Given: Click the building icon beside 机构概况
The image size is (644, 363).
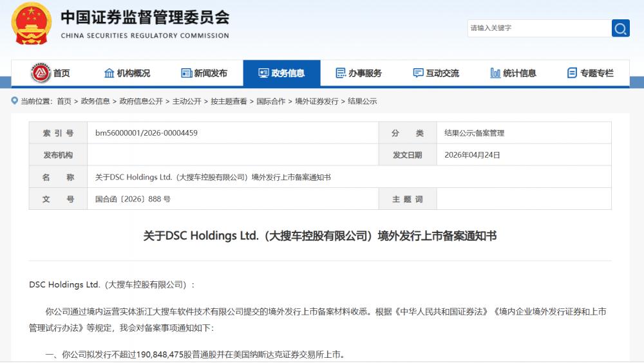Looking at the screenshot, I should click(x=109, y=73).
